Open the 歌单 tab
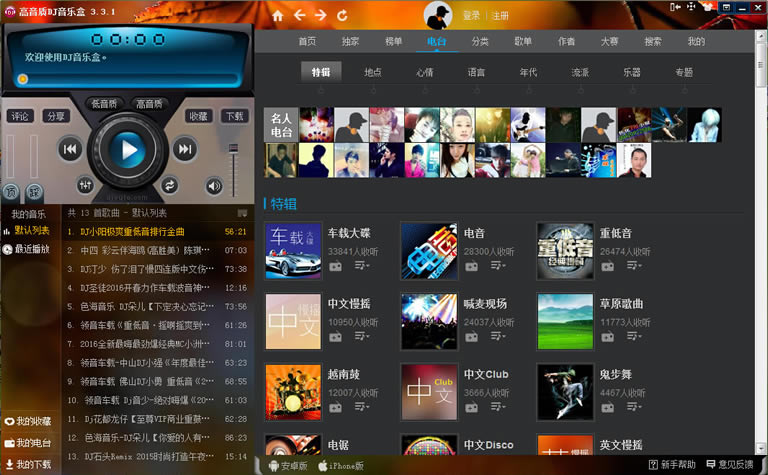The height and width of the screenshot is (475, 768). tap(523, 42)
